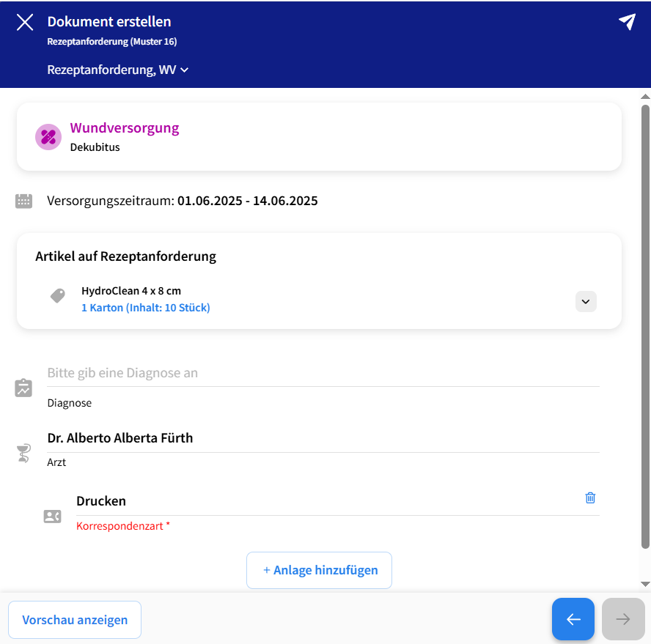This screenshot has width=651, height=644.
Task: Click Vorschau anzeigen button
Action: tap(75, 620)
